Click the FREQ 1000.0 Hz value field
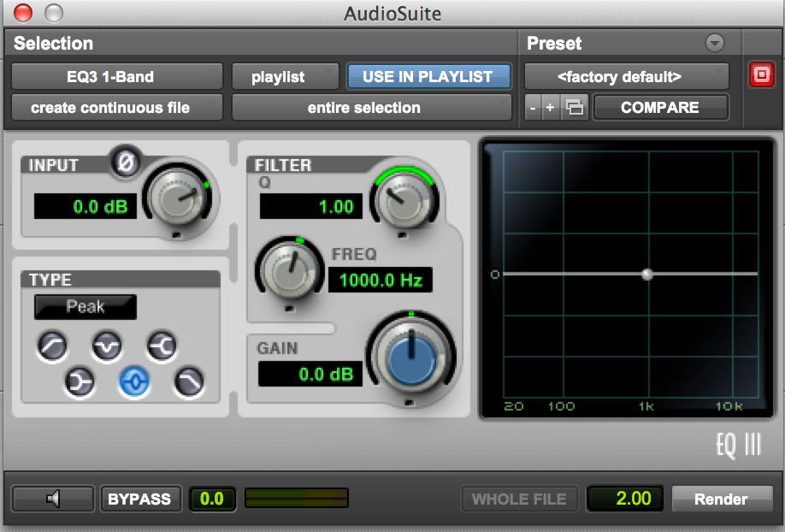 pos(381,280)
